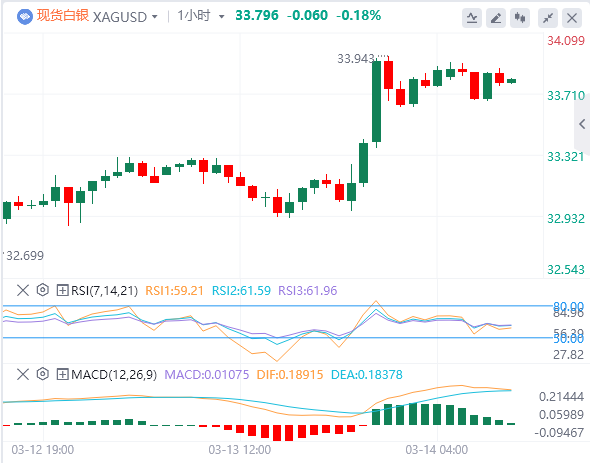Click the collapse fullscreen arrows icon
The height and width of the screenshot is (463, 590).
click(x=548, y=18)
